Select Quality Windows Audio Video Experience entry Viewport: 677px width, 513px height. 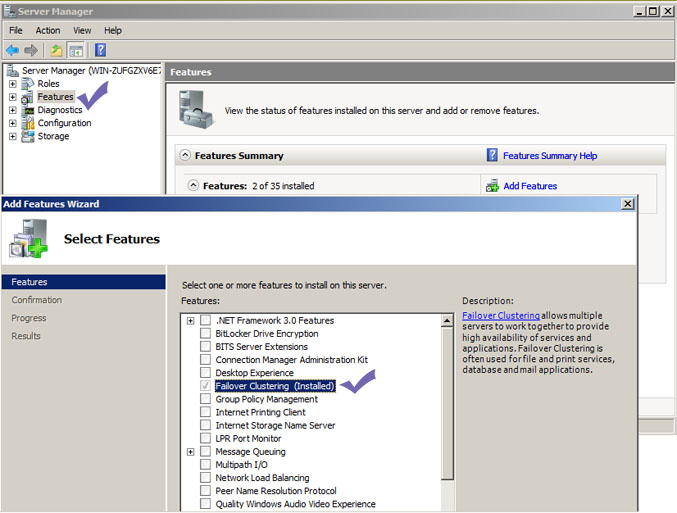point(295,504)
